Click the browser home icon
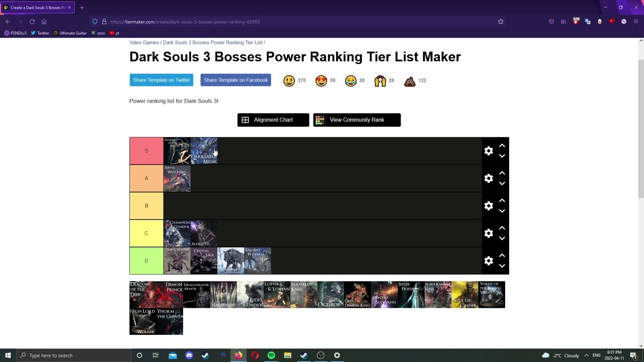Viewport: 644px width, 362px height. [x=44, y=22]
